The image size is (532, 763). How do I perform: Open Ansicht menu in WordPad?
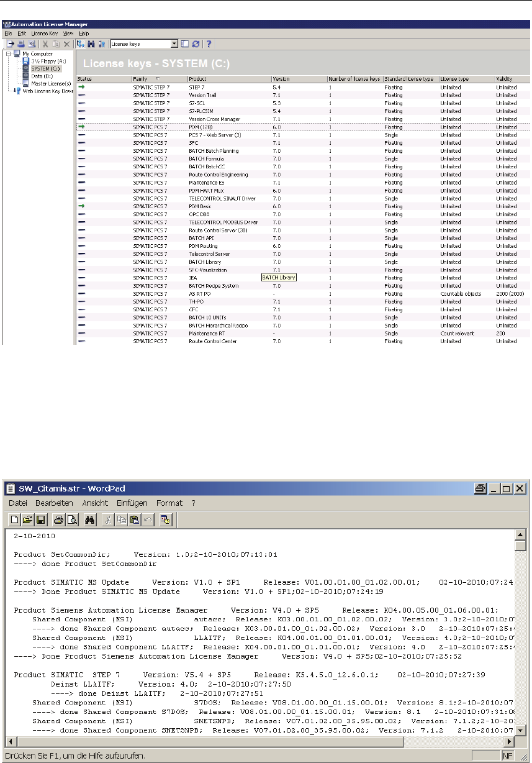(94, 503)
